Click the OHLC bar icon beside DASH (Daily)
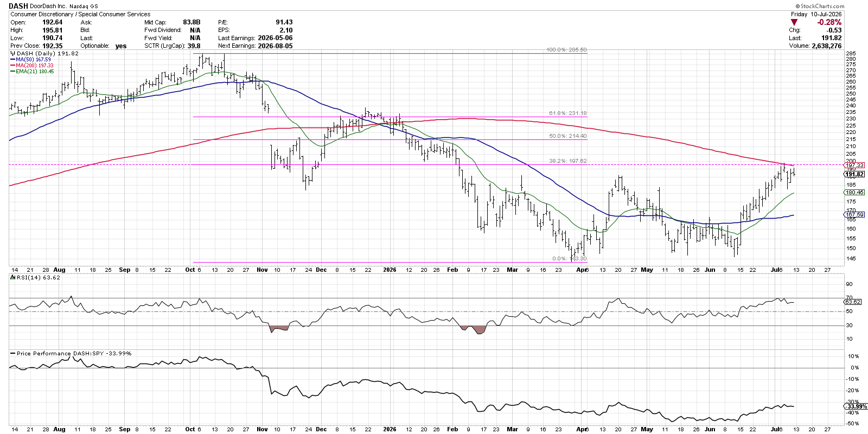Viewport: 868px width, 434px height. 13,54
